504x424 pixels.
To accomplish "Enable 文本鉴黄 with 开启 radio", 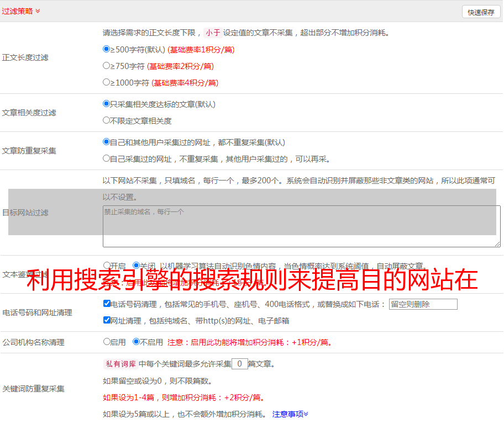I will tap(107, 266).
